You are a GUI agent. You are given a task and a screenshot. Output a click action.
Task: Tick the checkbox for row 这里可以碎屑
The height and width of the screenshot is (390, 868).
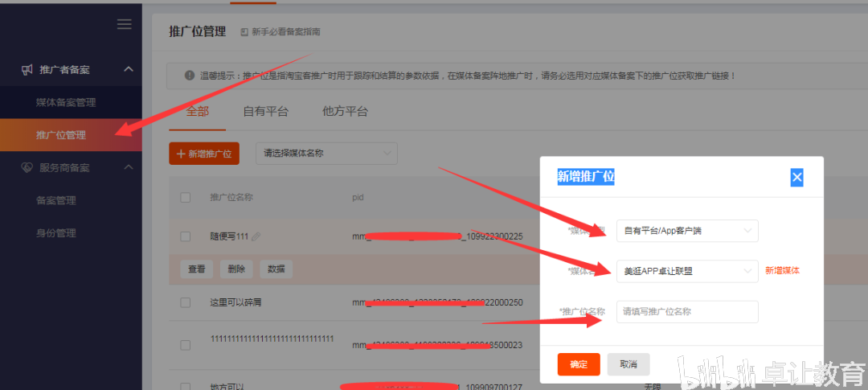point(186,302)
